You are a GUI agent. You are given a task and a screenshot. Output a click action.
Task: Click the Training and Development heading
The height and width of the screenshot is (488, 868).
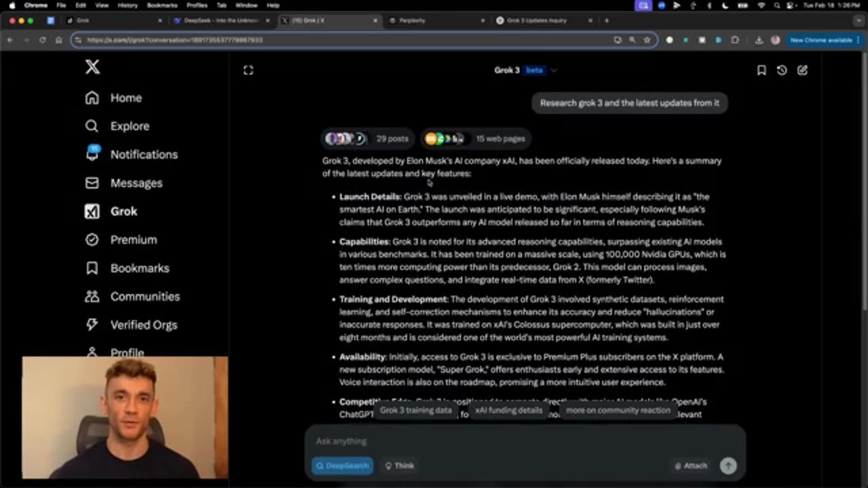click(x=393, y=299)
